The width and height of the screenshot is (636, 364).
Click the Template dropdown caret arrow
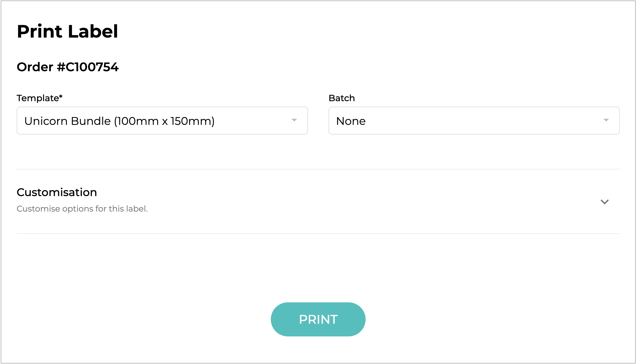(294, 120)
